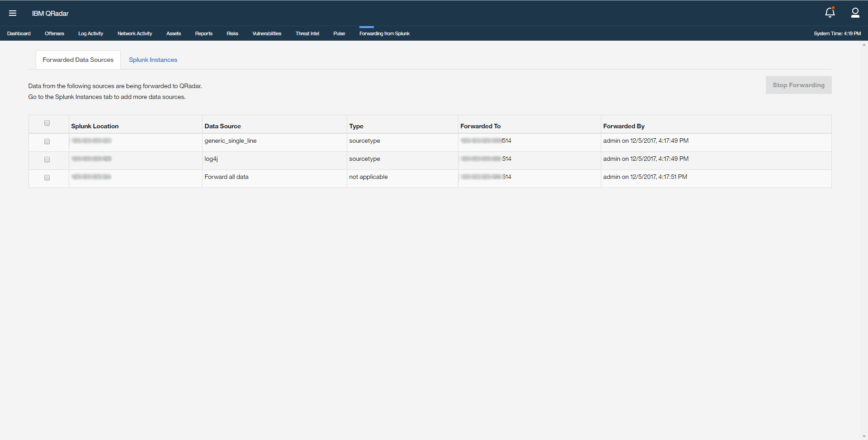Screen dimensions: 868x440
Task: Open the Assets tab
Action: (174, 33)
